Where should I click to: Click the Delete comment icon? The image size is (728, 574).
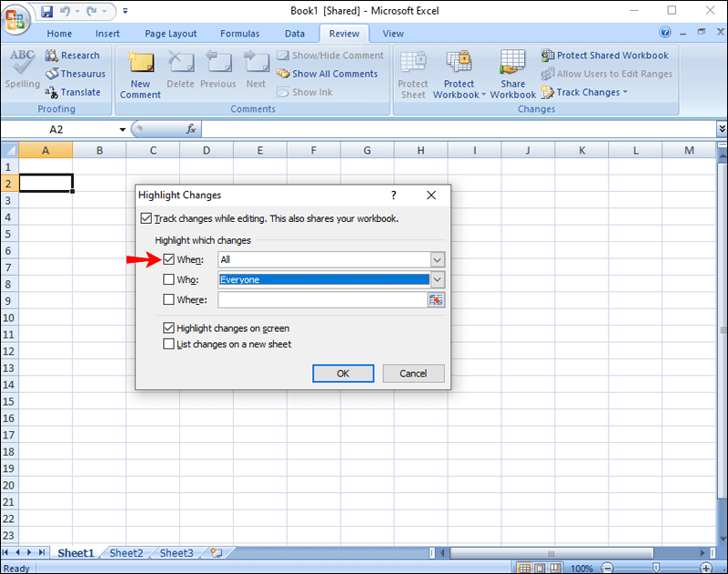(180, 69)
